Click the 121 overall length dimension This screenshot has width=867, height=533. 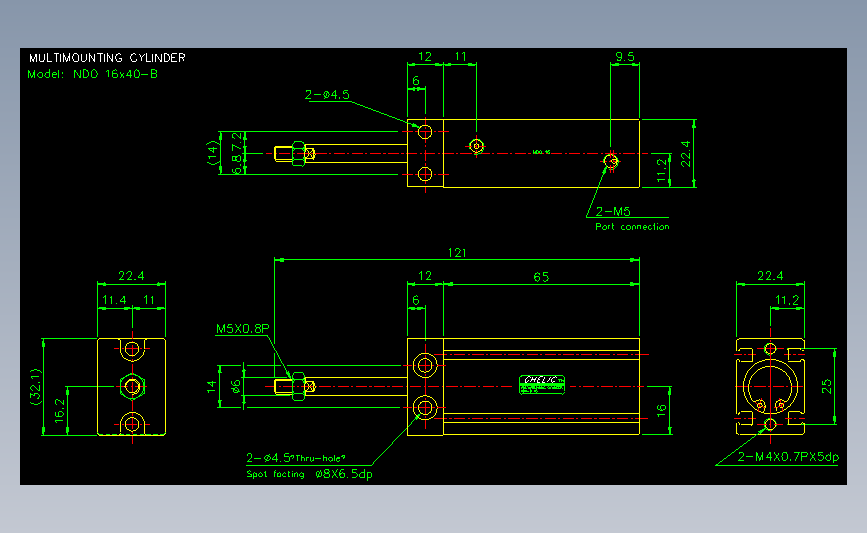[x=457, y=253]
